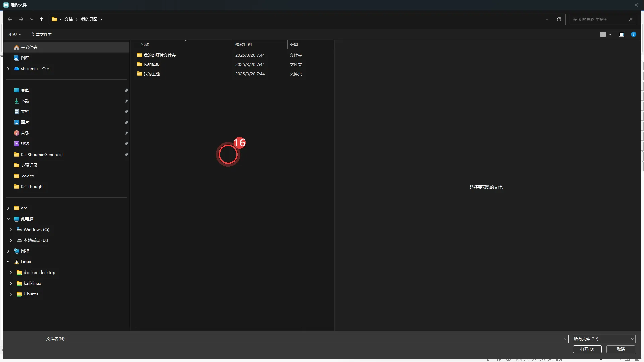The image size is (644, 362).
Task: Sort by 修改日期 column header
Action: click(260, 44)
